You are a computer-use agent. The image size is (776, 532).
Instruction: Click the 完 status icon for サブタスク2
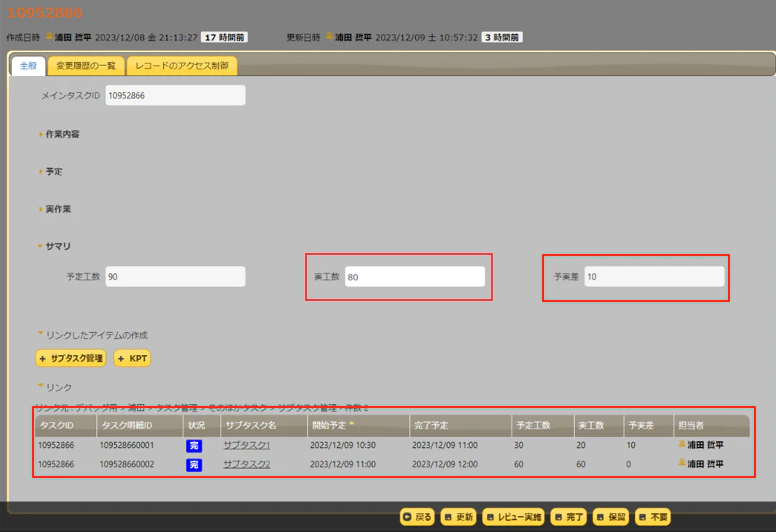coord(194,465)
